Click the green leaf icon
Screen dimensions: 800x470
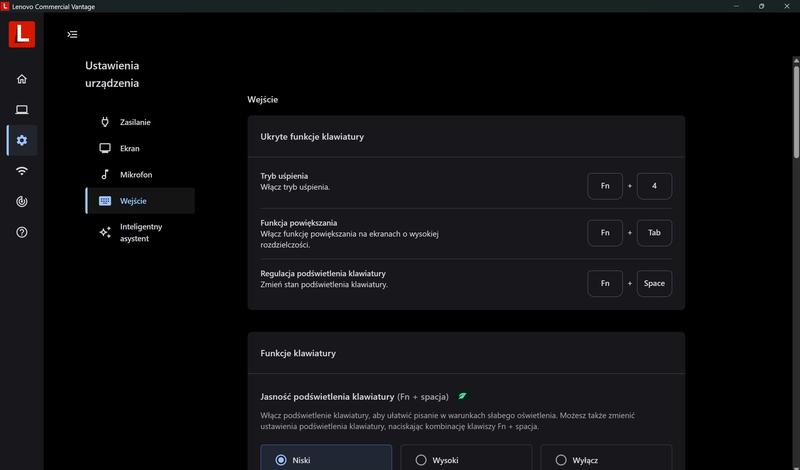coord(462,396)
